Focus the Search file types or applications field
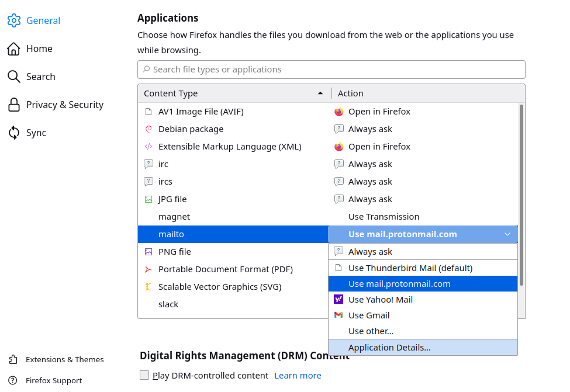 pos(331,70)
